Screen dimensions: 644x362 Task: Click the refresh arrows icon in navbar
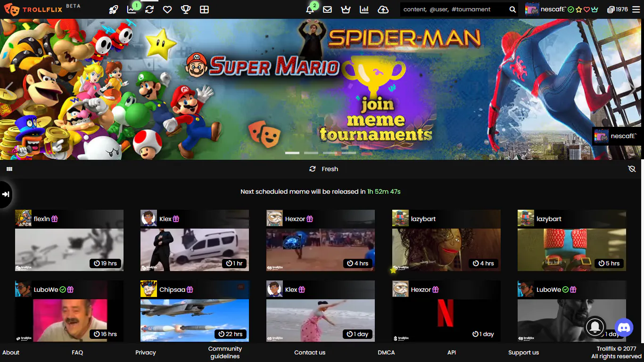tap(149, 9)
